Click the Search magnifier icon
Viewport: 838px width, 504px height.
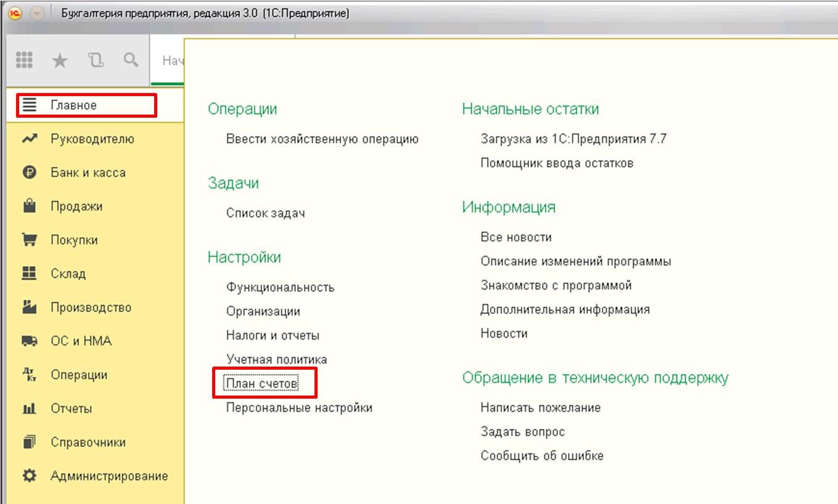click(x=130, y=60)
